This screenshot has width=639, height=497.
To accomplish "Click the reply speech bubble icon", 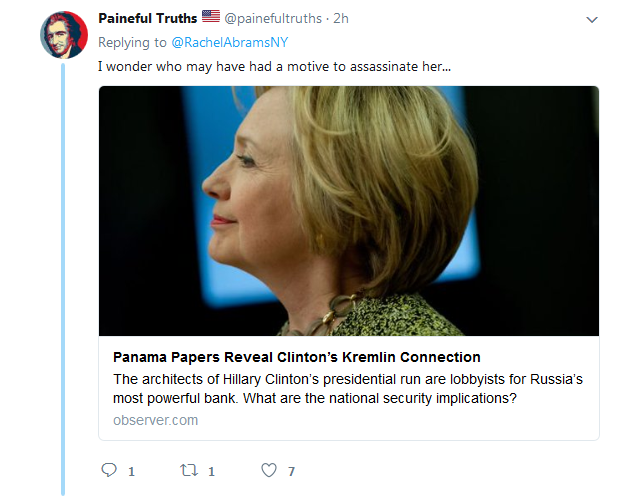I will (x=110, y=470).
